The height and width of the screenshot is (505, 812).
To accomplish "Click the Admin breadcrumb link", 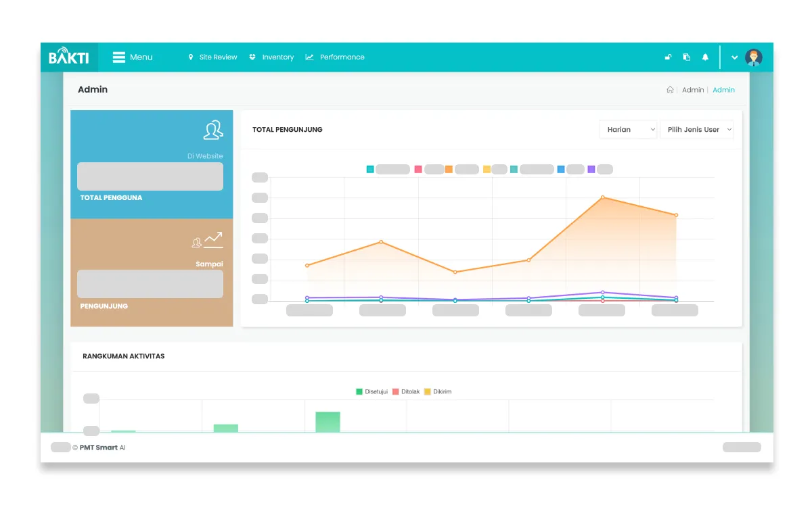I will pos(723,89).
